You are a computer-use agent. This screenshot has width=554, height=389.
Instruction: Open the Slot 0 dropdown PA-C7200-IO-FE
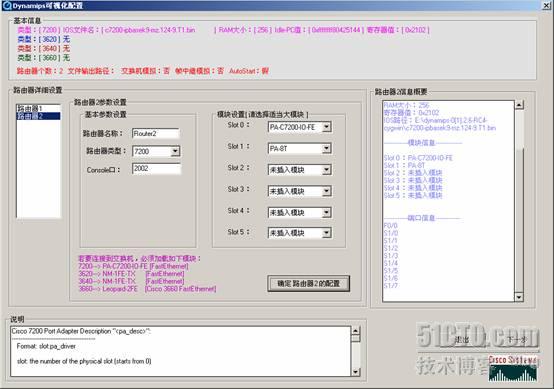(x=326, y=127)
